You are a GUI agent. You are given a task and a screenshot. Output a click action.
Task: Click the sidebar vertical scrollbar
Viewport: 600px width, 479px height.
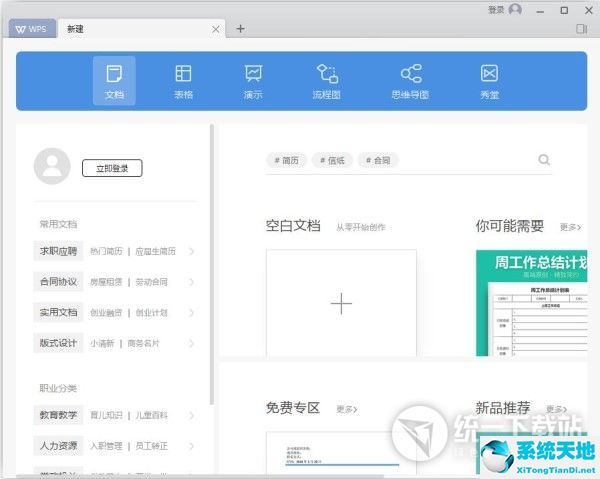tap(212, 264)
